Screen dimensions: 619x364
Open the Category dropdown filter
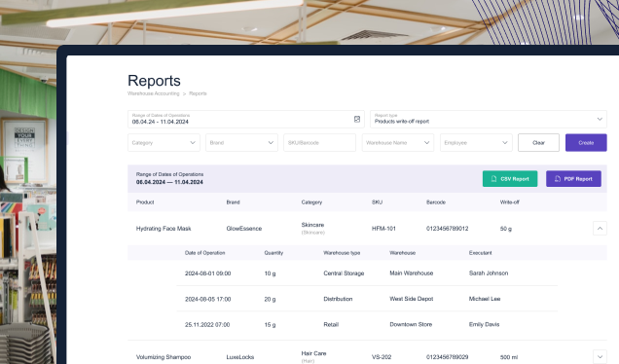[164, 142]
